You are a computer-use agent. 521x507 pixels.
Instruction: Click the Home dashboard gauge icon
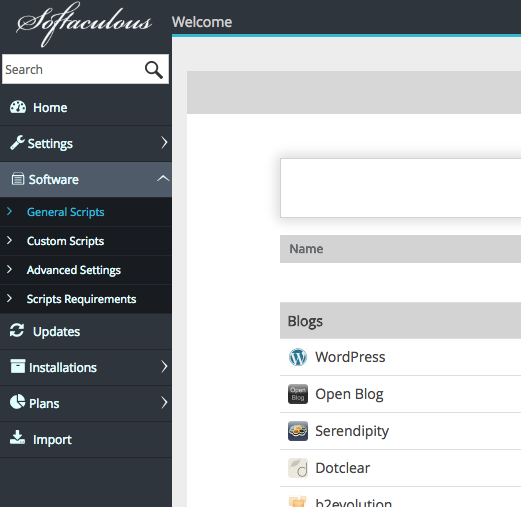tap(18, 107)
